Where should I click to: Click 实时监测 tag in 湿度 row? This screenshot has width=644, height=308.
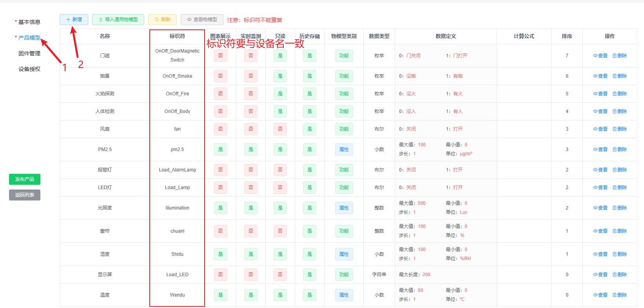251,254
